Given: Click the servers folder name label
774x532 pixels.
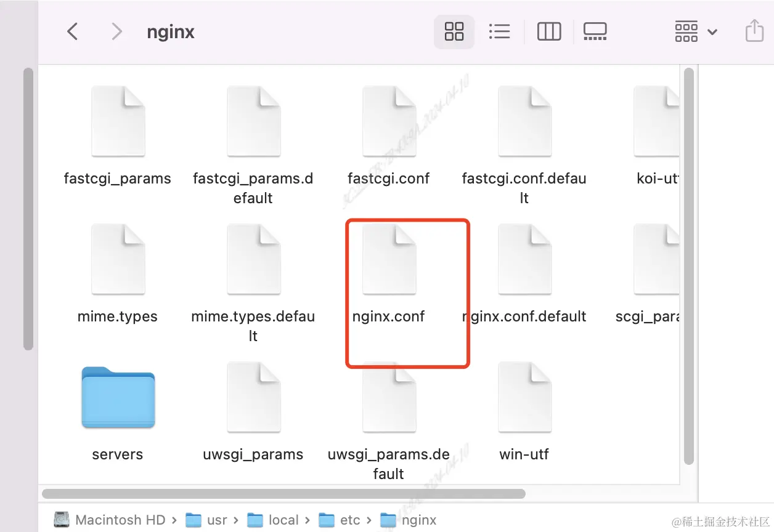Looking at the screenshot, I should pyautogui.click(x=118, y=455).
